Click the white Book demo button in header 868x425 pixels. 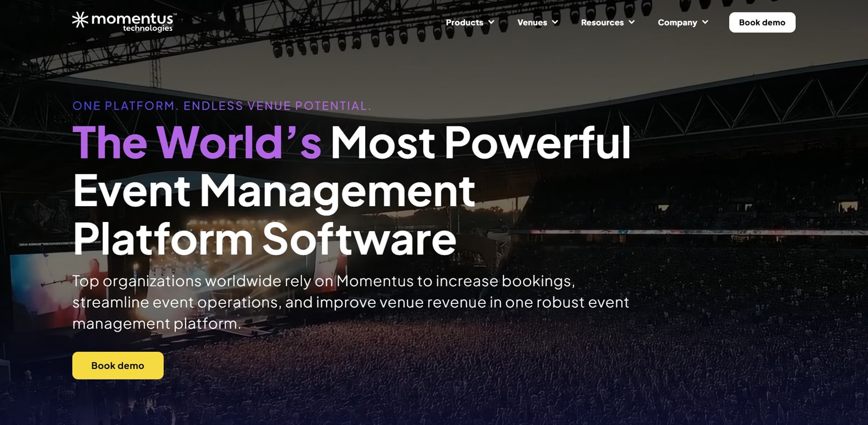coord(762,22)
